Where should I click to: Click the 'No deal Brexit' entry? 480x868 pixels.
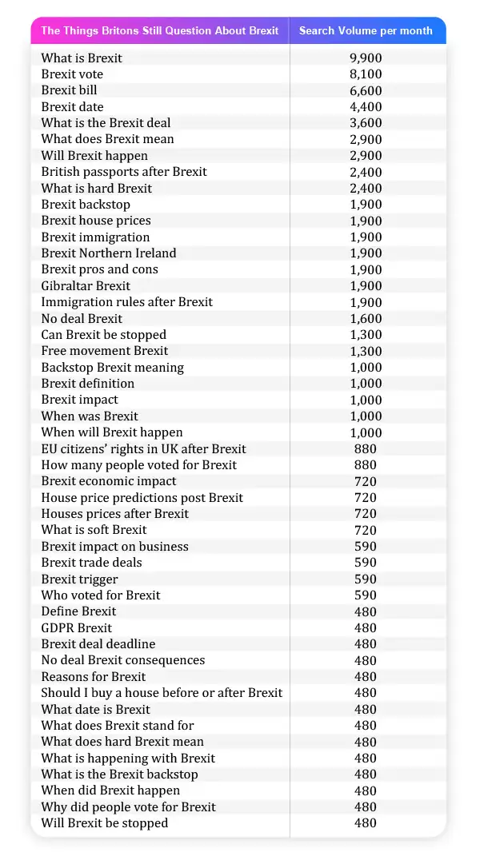click(x=82, y=318)
